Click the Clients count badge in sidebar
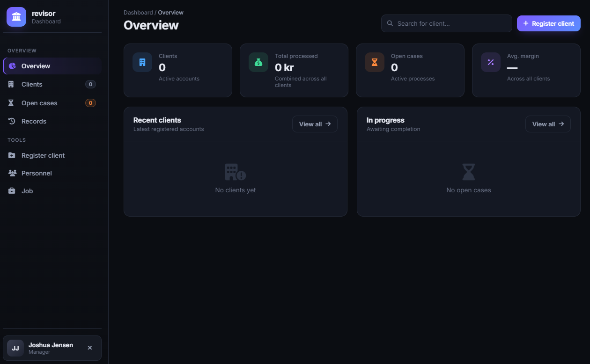The height and width of the screenshot is (364, 590). point(90,84)
